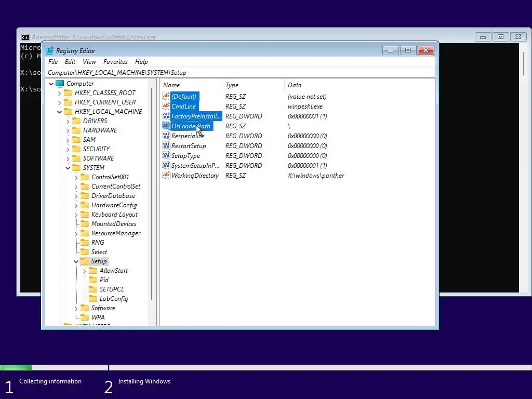The height and width of the screenshot is (399, 532).
Task: Expand the HKEY_CLASSES_ROOT node
Action: (59, 93)
